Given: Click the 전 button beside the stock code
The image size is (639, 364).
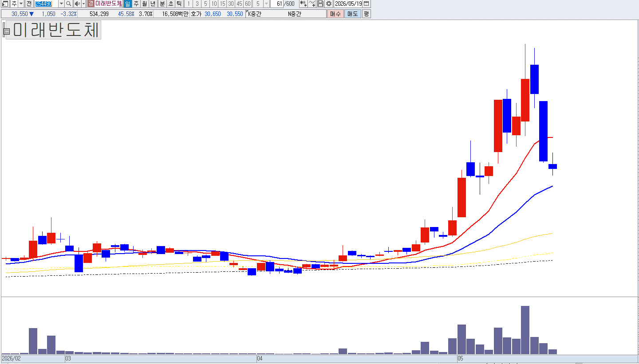Looking at the screenshot, I should pyautogui.click(x=29, y=4).
